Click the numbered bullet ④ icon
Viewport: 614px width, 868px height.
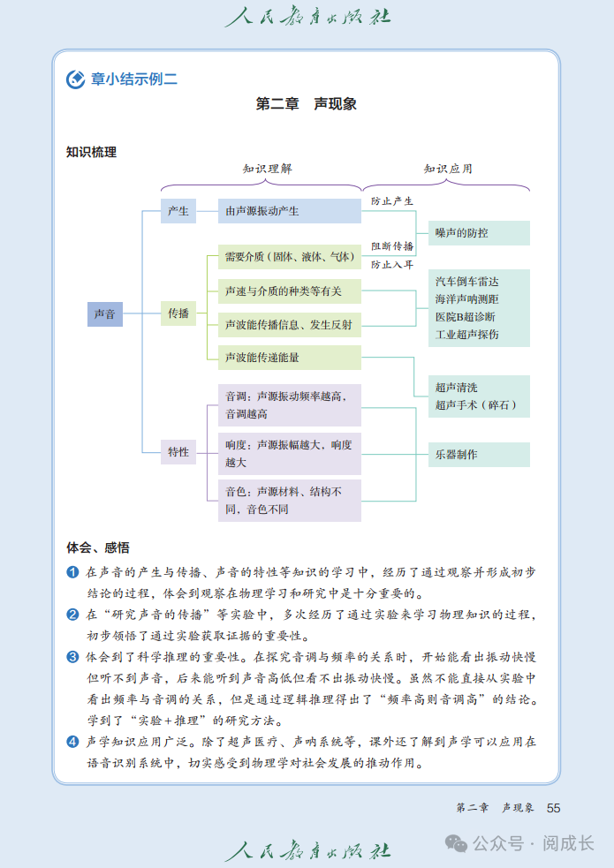coord(72,741)
